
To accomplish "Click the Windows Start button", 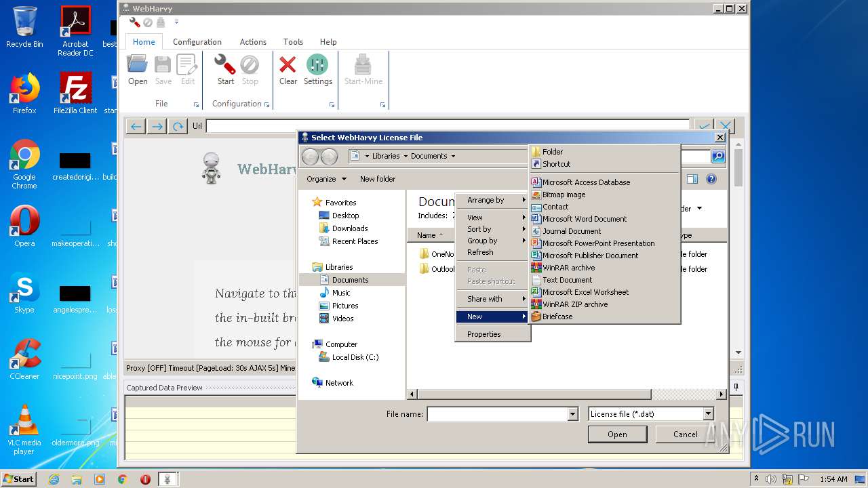I will coord(18,479).
